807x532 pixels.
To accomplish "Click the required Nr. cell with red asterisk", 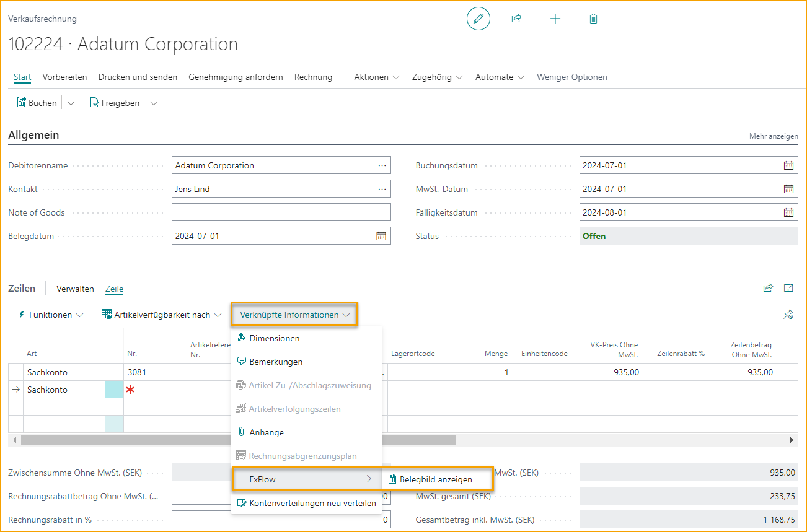I will [155, 390].
